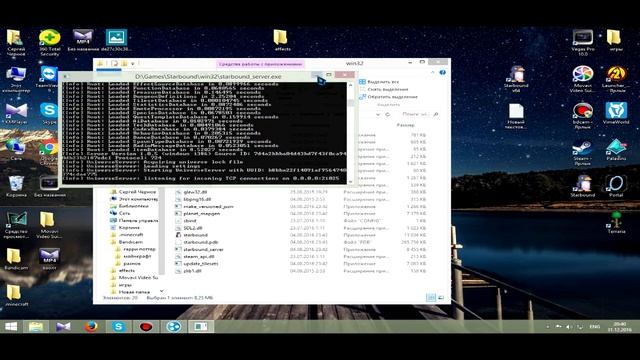The width and height of the screenshot is (640, 360).
Task: Open the игры folder on the desktop
Action: 615,40
